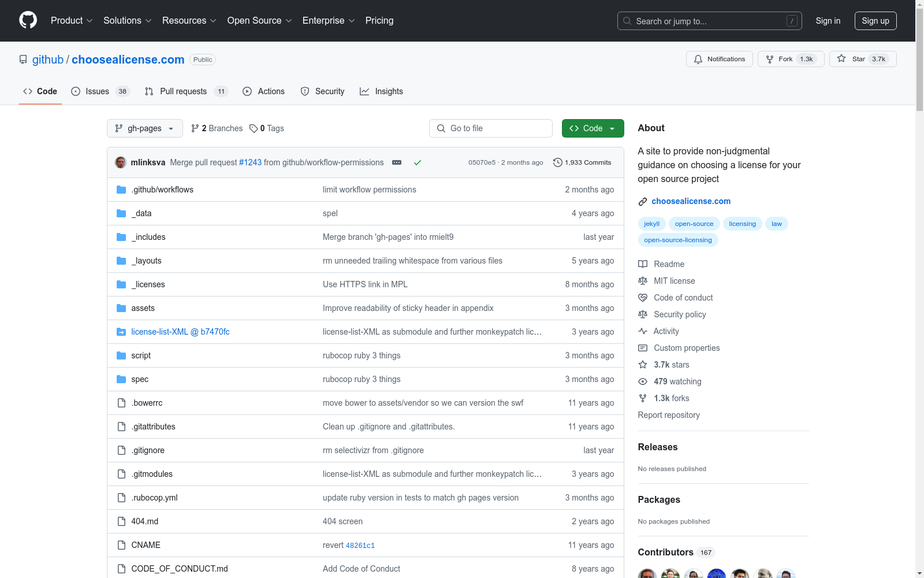Image resolution: width=924 pixels, height=578 pixels.
Task: Click the link icon beside choosealicense.com
Action: pyautogui.click(x=643, y=201)
